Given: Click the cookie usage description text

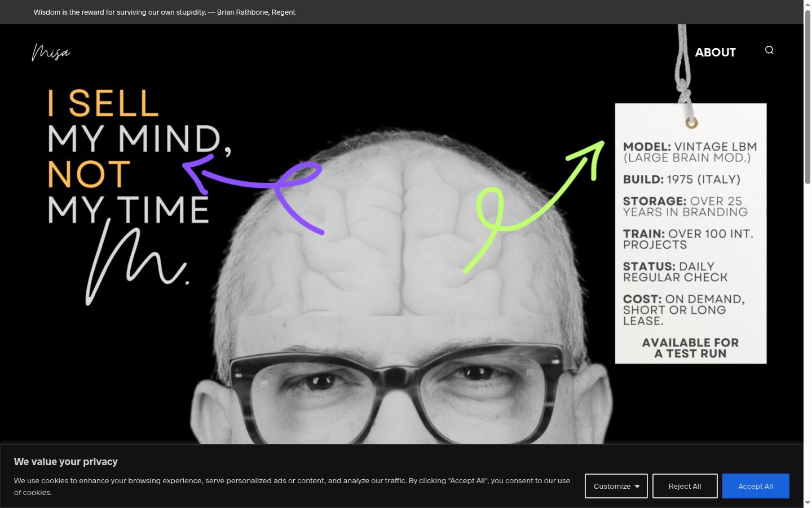Looking at the screenshot, I should pyautogui.click(x=292, y=487).
